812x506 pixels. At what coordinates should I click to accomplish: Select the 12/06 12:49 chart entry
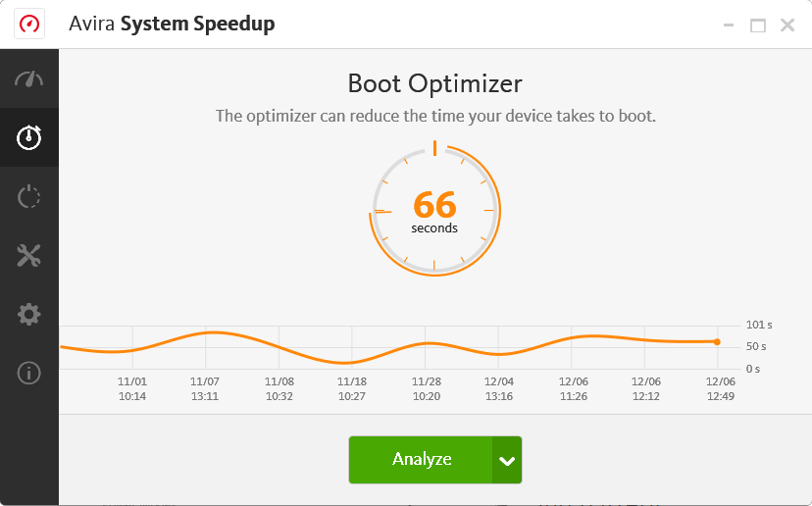pyautogui.click(x=720, y=388)
